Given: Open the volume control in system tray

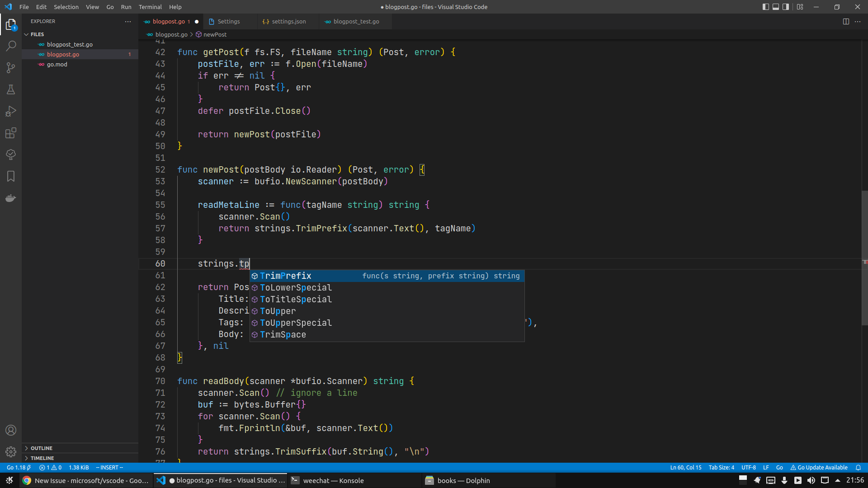Looking at the screenshot, I should click(x=811, y=480).
